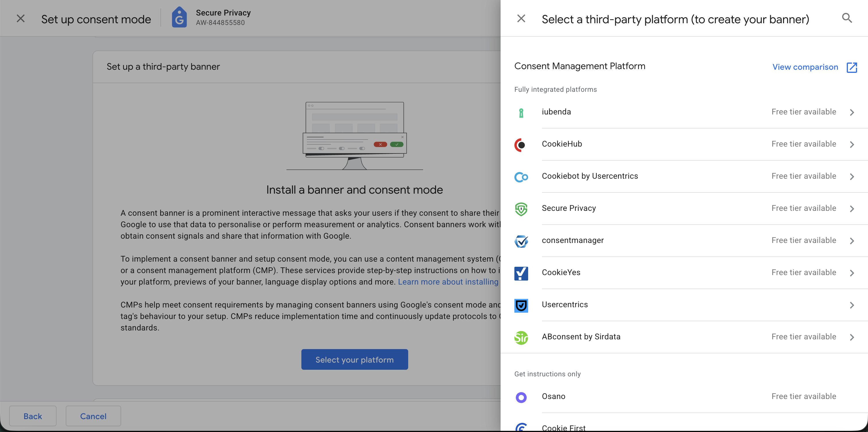
Task: Expand the iubenda row chevron
Action: click(852, 112)
